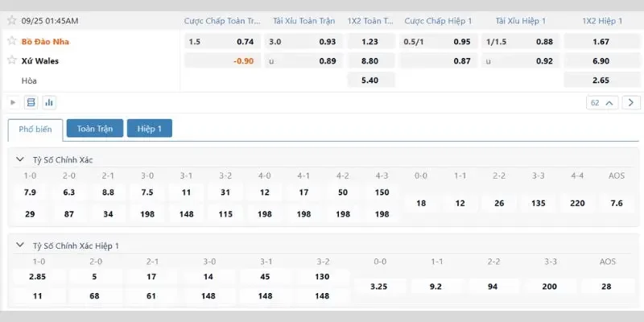
Task: Pick Xứ Wales 1X2 odds 8.80
Action: (x=371, y=61)
